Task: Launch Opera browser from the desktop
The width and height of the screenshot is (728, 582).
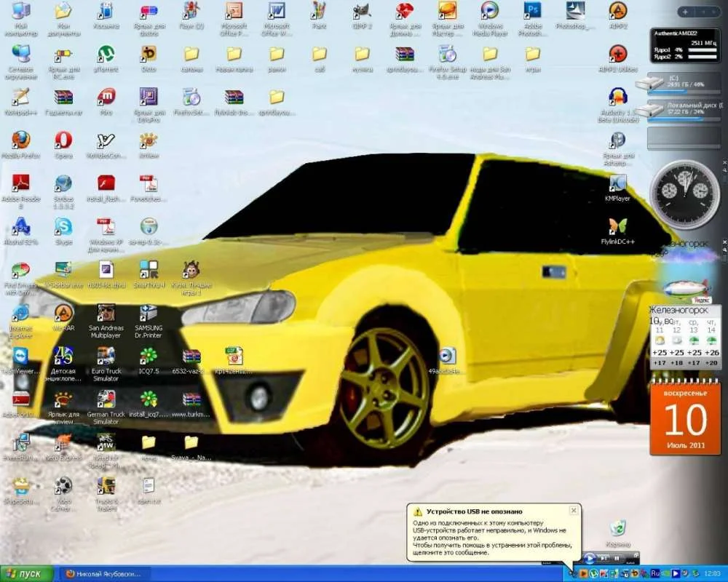Action: pos(63,141)
